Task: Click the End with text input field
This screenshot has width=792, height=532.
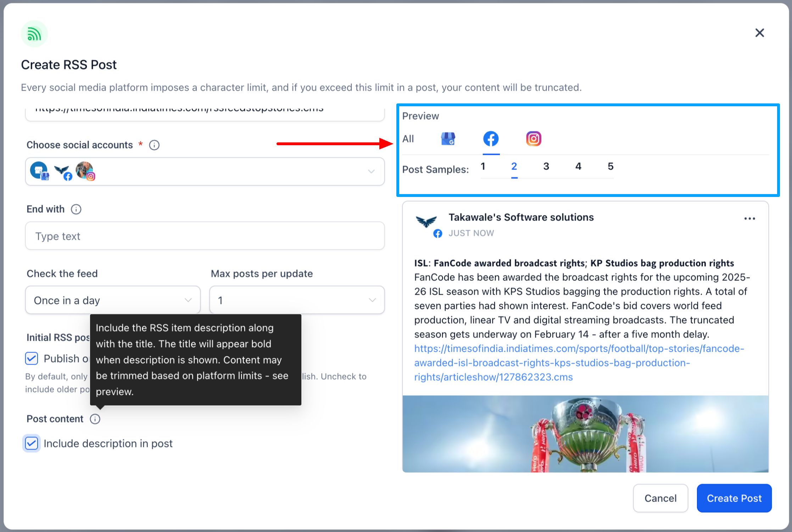Action: click(x=205, y=236)
